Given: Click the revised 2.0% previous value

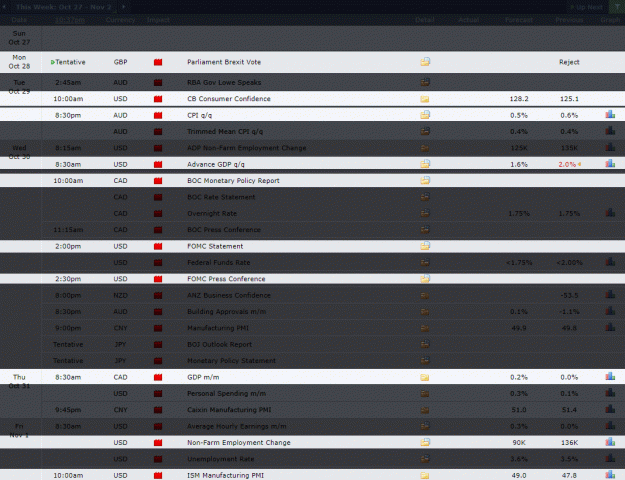Looking at the screenshot, I should point(567,164).
